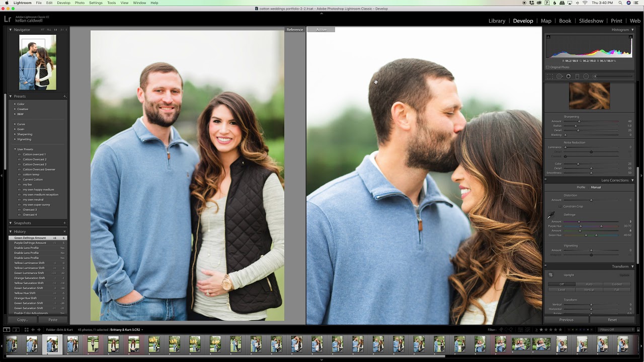Toggle shadow clipping indicator in histogram
Image resolution: width=644 pixels, height=362 pixels.
(x=548, y=37)
